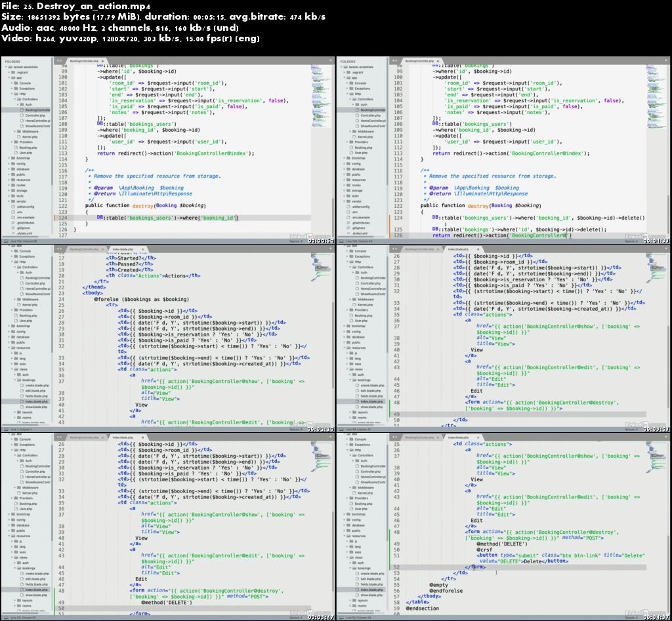
Task: Click .env.example file icon in top-left frame sidebar
Action: click(14, 217)
